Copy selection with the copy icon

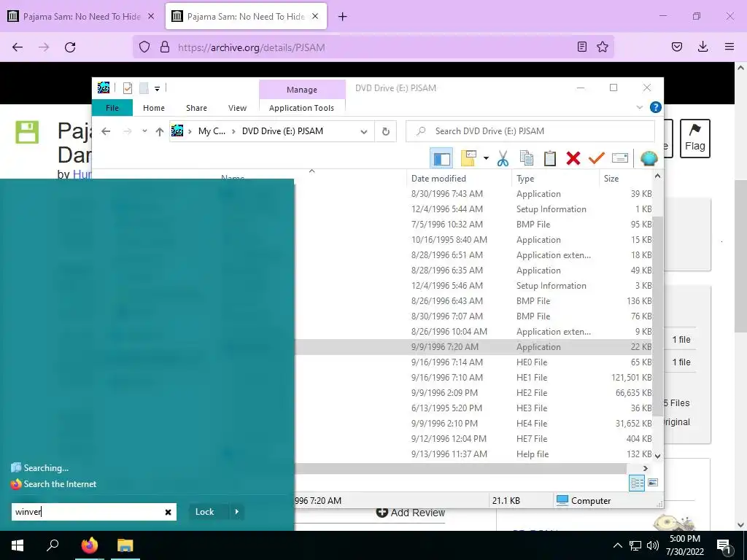[x=527, y=158]
